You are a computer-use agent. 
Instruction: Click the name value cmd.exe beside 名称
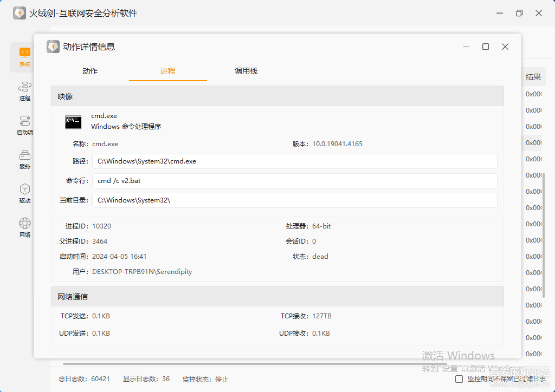click(x=105, y=144)
